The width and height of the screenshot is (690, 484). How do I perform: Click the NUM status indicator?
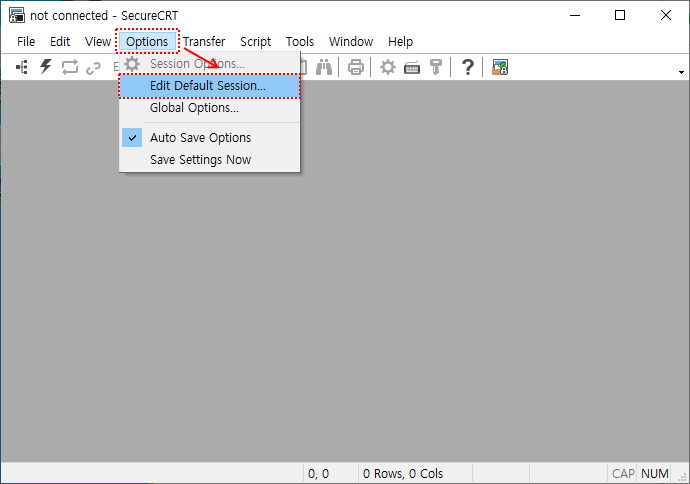pos(654,473)
